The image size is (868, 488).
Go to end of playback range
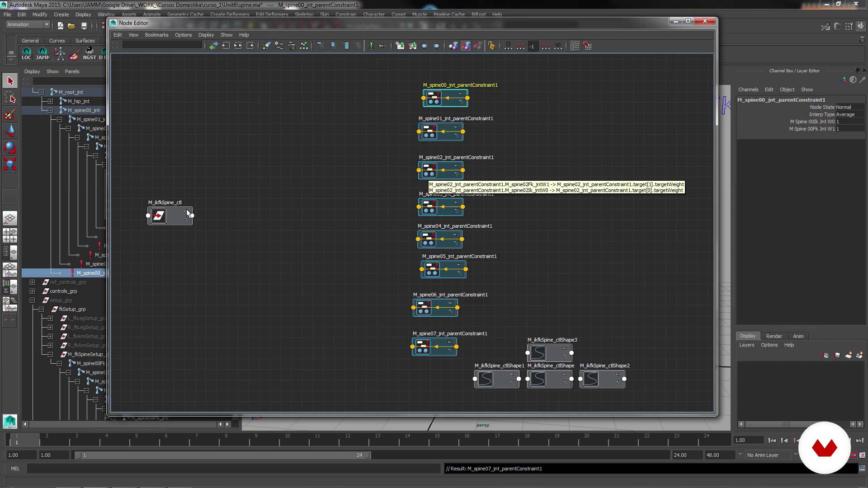tap(859, 441)
